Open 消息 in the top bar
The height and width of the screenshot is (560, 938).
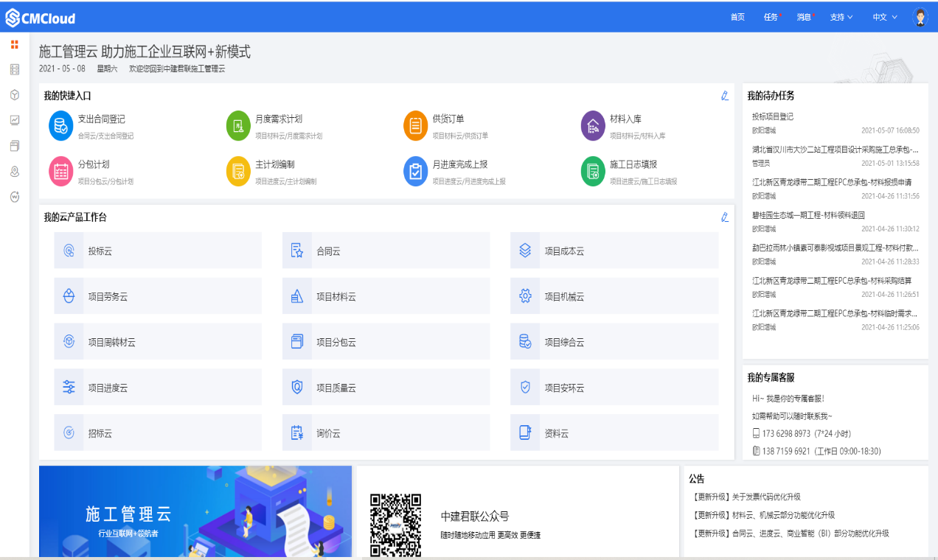[805, 17]
